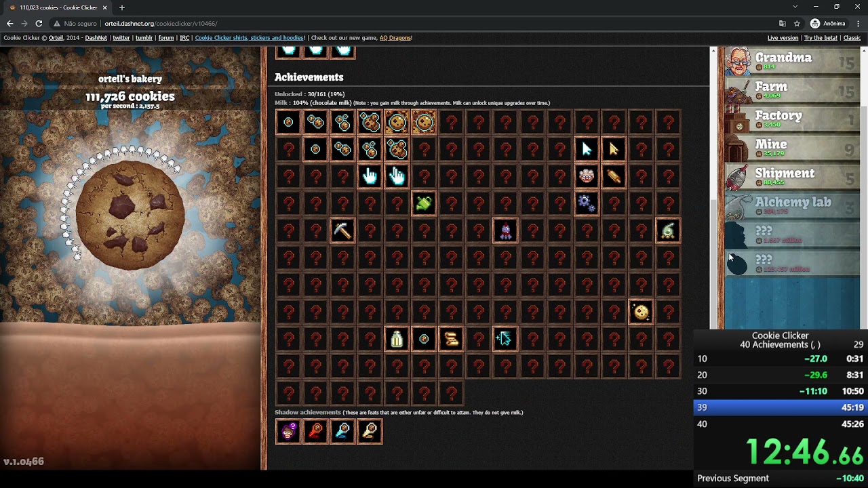Select the blue torch shadow achievement
Image resolution: width=868 pixels, height=488 pixels.
click(342, 431)
